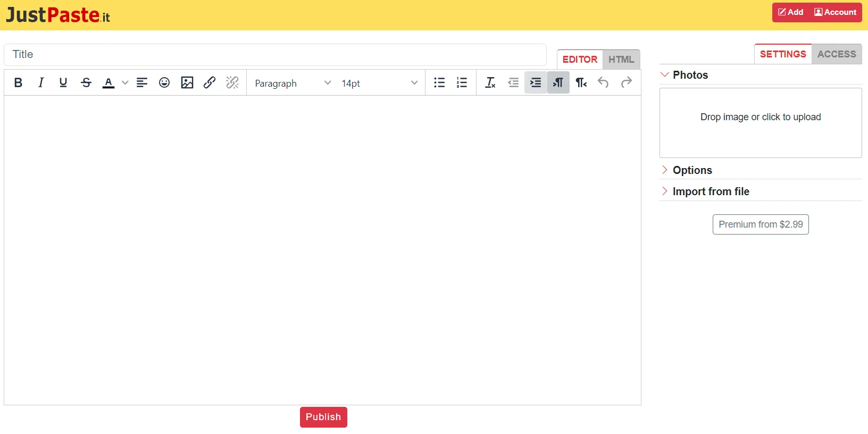Open the emoji picker
The image size is (868, 434).
[x=164, y=82]
